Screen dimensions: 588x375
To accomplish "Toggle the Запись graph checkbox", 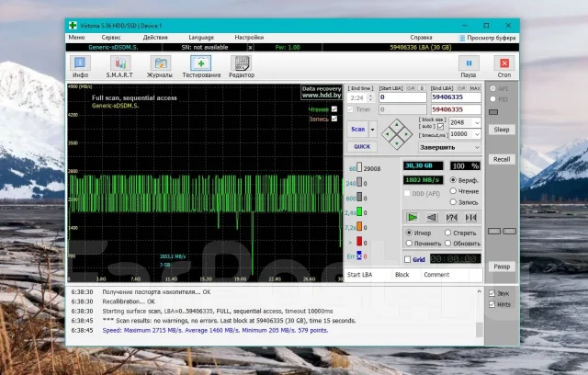I will pyautogui.click(x=334, y=119).
